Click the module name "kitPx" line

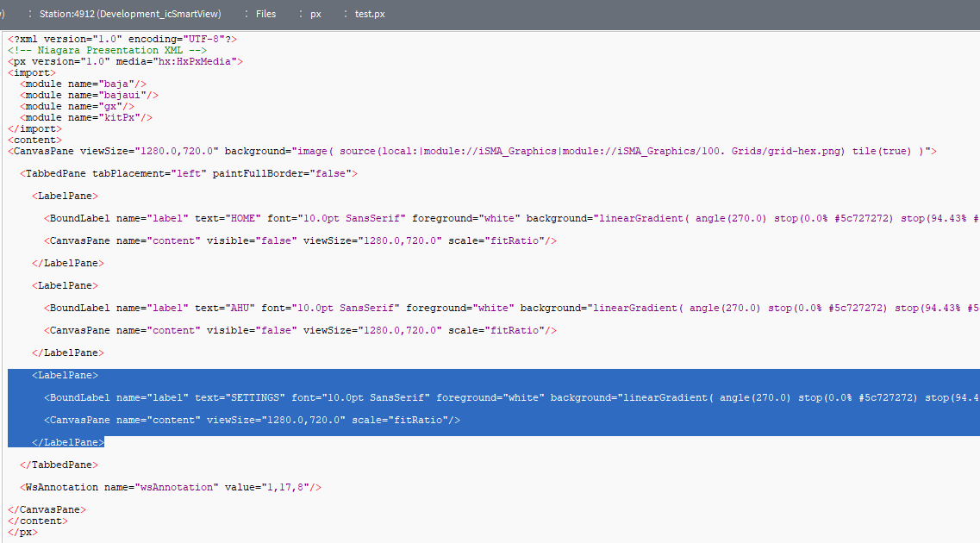[86, 118]
